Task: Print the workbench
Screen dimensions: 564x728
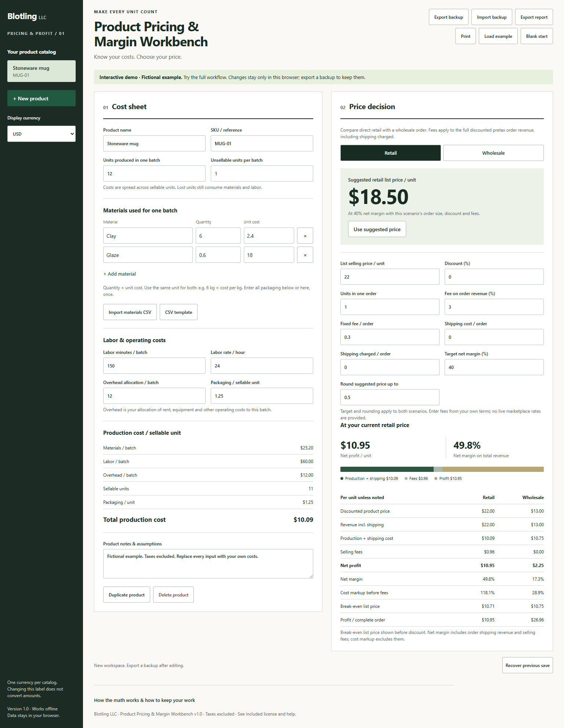Action: [466, 36]
